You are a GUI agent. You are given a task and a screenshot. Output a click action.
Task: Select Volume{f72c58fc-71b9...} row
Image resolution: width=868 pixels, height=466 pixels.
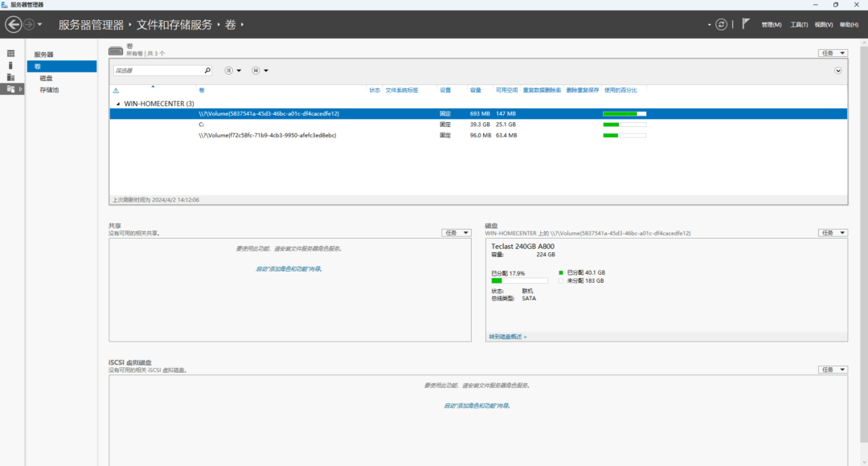click(478, 135)
